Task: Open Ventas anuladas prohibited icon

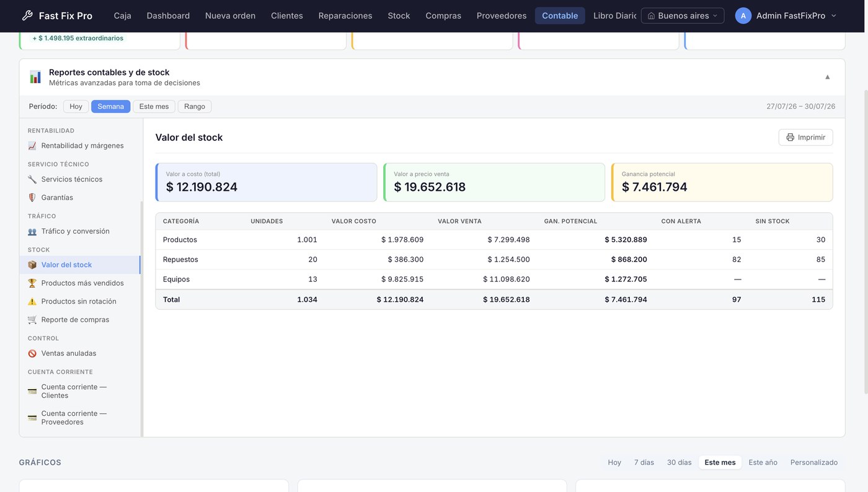Action: coord(32,354)
